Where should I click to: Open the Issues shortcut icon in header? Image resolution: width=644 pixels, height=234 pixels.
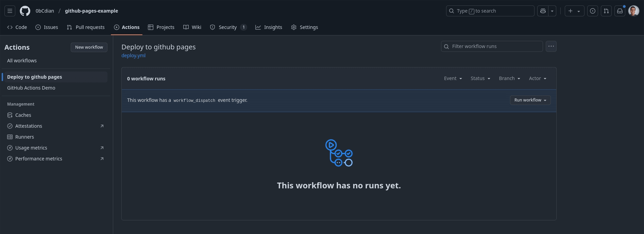click(x=593, y=11)
